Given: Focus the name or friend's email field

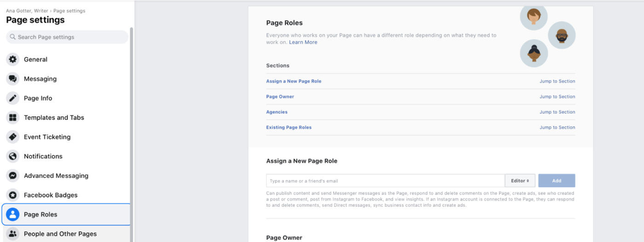Looking at the screenshot, I should (385, 181).
